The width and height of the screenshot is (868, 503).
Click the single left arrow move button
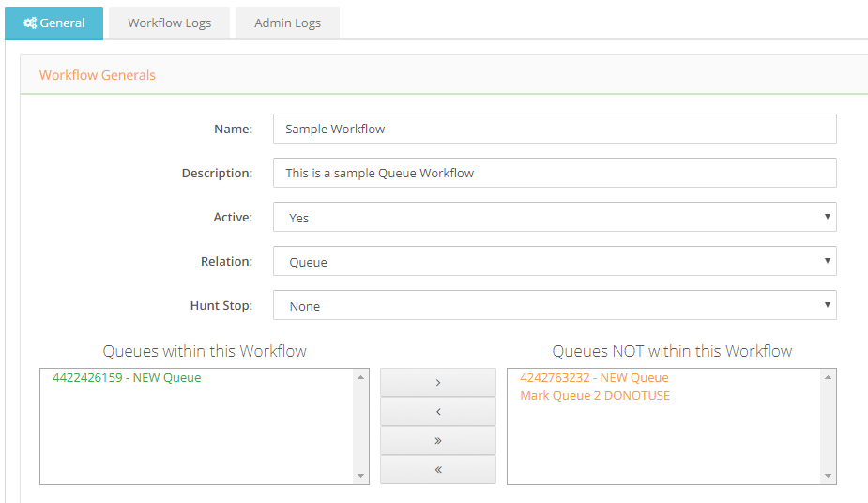coord(438,412)
